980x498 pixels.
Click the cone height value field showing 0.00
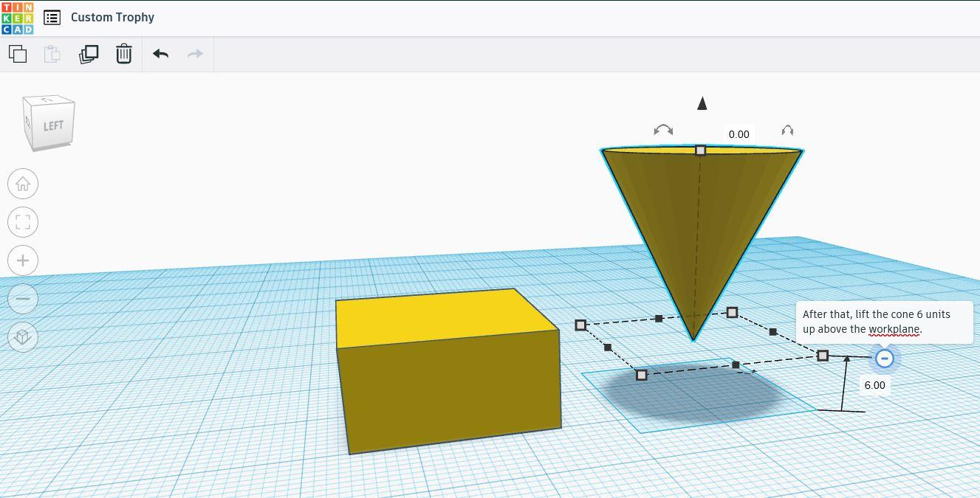pyautogui.click(x=739, y=134)
